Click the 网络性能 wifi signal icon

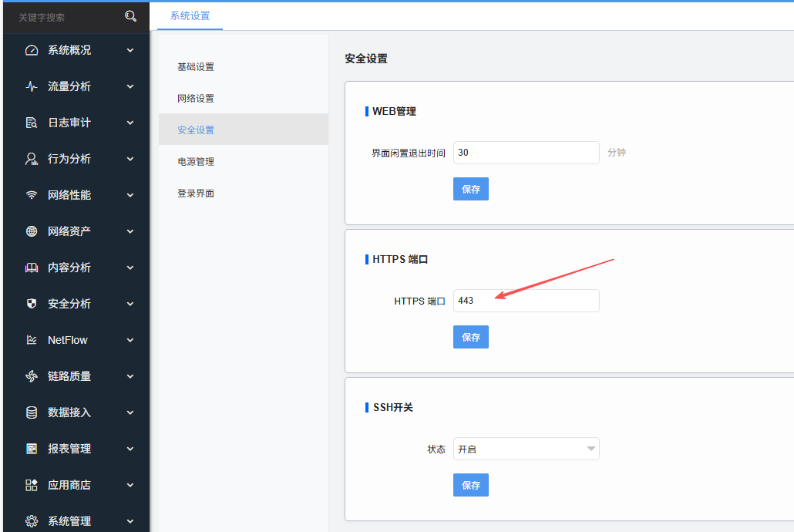(32, 195)
